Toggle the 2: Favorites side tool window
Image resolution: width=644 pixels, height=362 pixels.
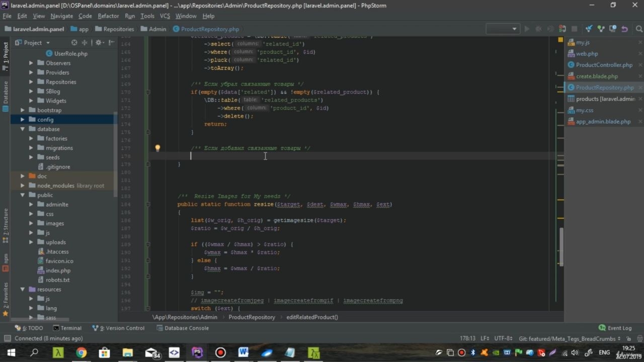pyautogui.click(x=6, y=299)
